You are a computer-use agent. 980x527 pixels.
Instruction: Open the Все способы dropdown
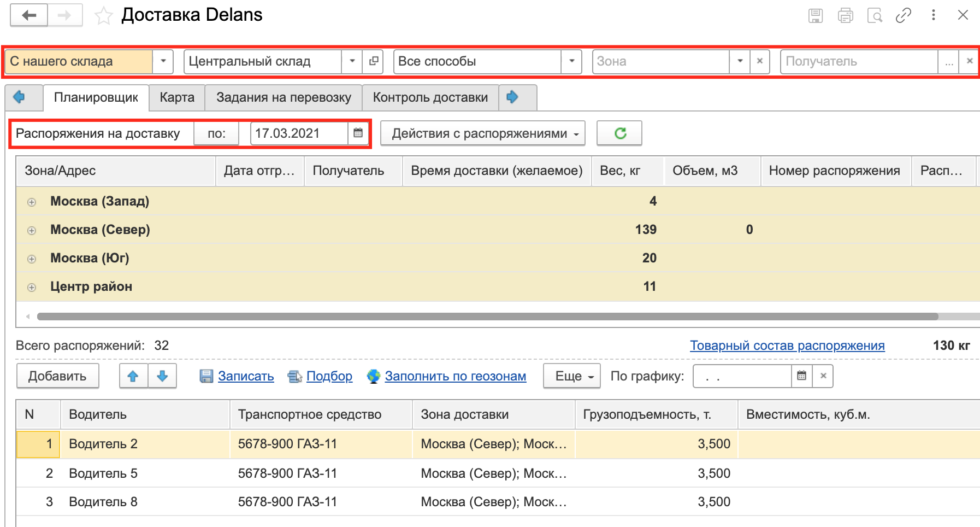coord(571,61)
